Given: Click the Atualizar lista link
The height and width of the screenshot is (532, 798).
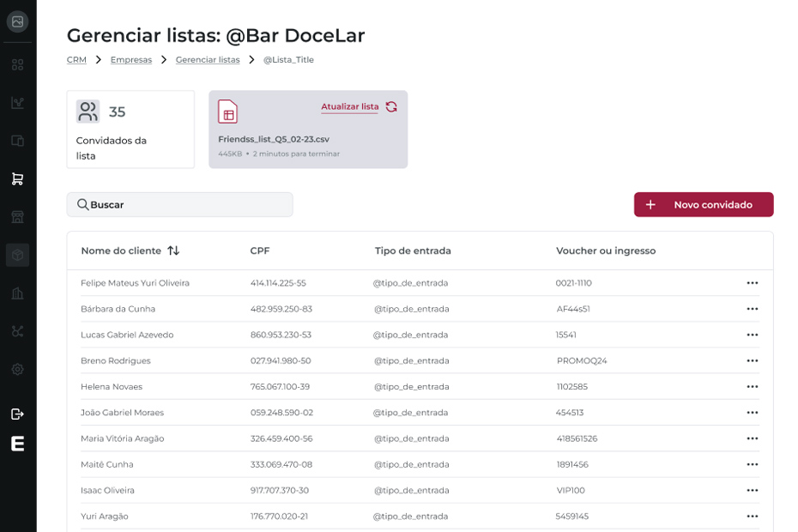Looking at the screenshot, I should 349,107.
